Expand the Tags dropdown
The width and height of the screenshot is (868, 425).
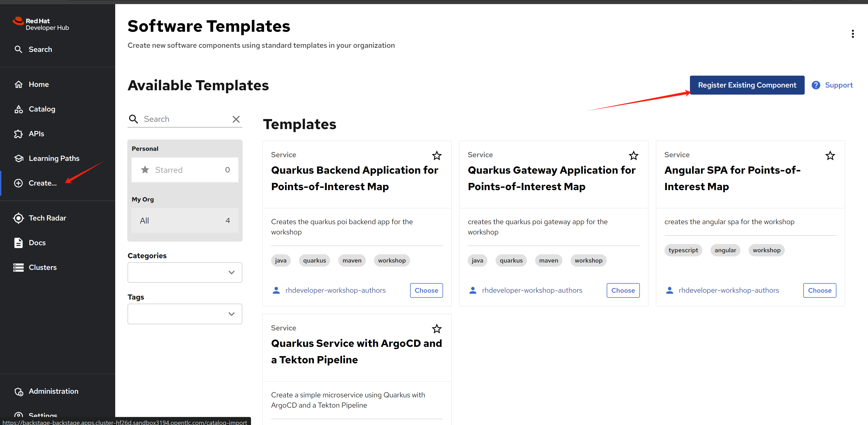(185, 314)
